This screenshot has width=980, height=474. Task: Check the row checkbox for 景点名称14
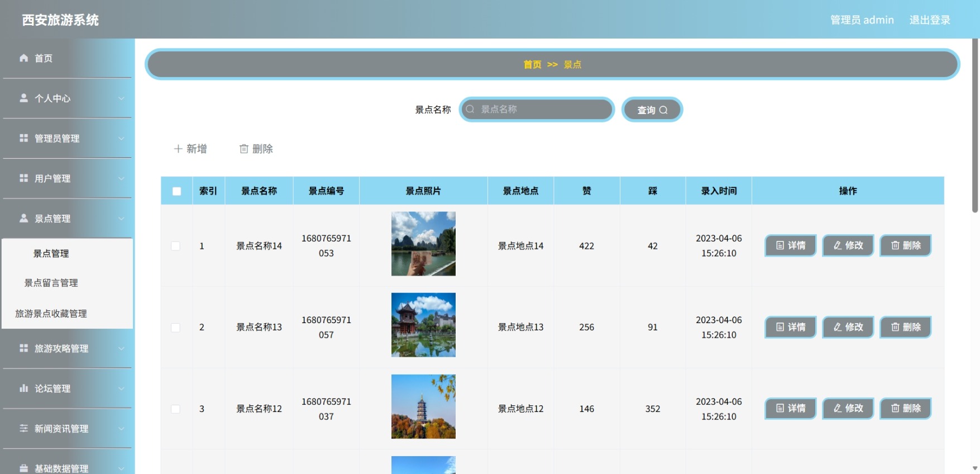pos(175,246)
